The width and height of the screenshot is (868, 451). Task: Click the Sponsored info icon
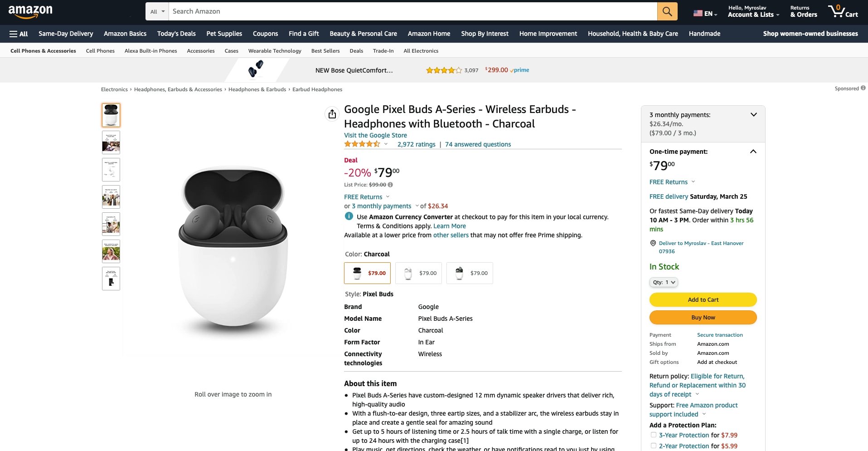click(863, 88)
